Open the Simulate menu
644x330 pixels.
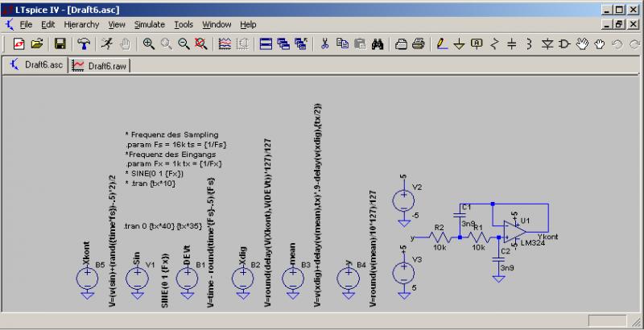tap(149, 25)
